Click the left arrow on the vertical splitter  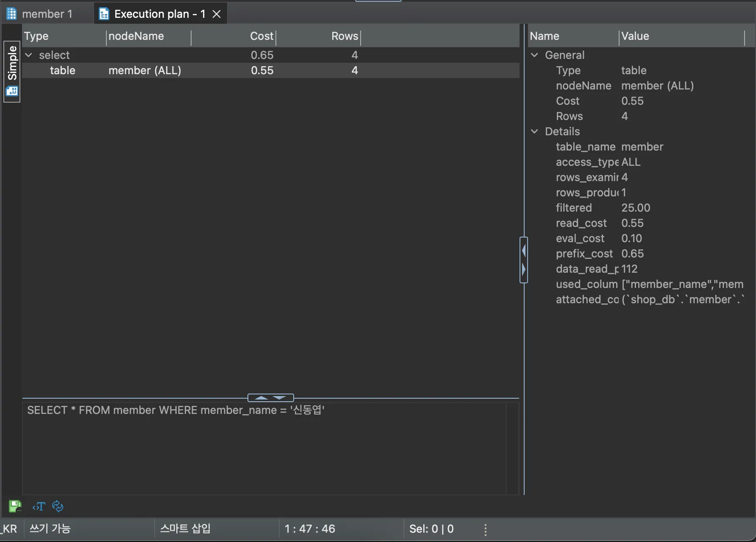click(x=524, y=251)
